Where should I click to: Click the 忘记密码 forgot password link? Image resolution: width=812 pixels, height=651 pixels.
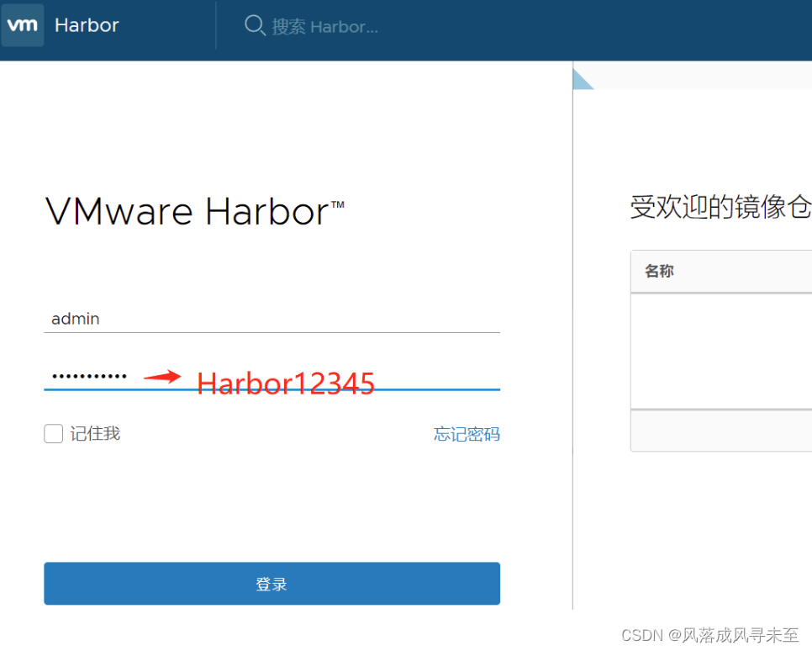coord(467,434)
